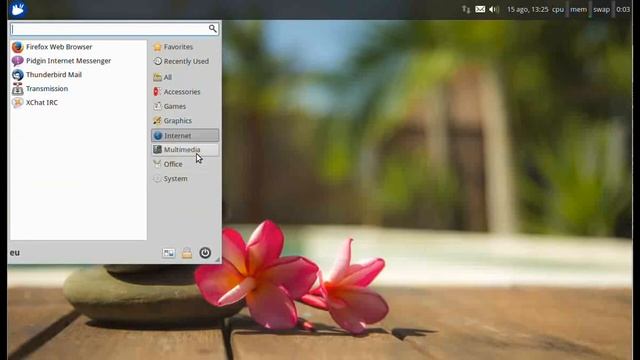This screenshot has height=360, width=640.
Task: Open All Settings button in menu footer
Action: pos(169,253)
